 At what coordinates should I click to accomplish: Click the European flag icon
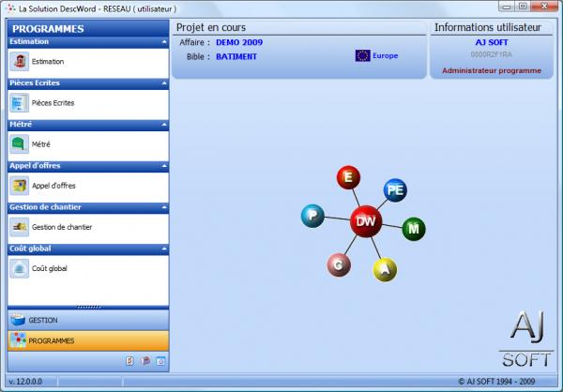click(362, 55)
